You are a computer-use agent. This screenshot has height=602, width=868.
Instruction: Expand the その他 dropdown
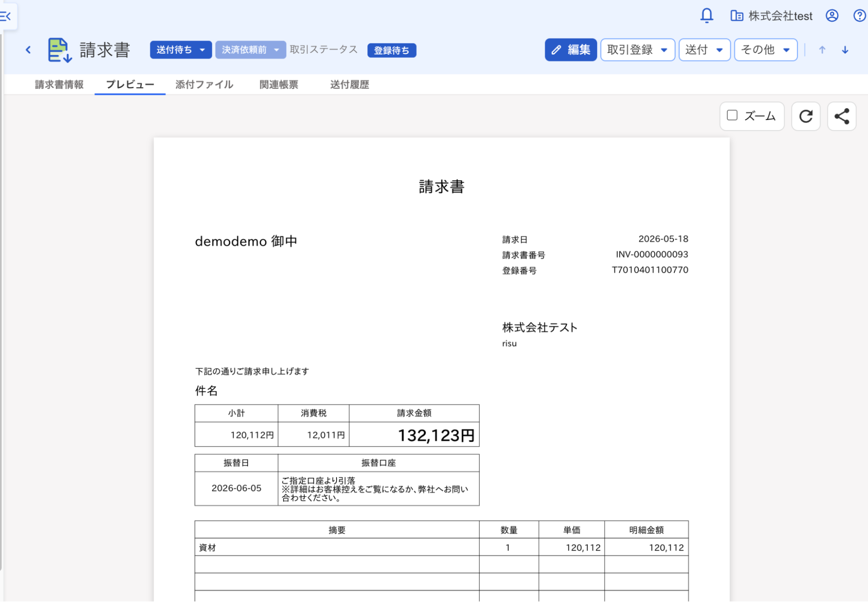click(766, 50)
